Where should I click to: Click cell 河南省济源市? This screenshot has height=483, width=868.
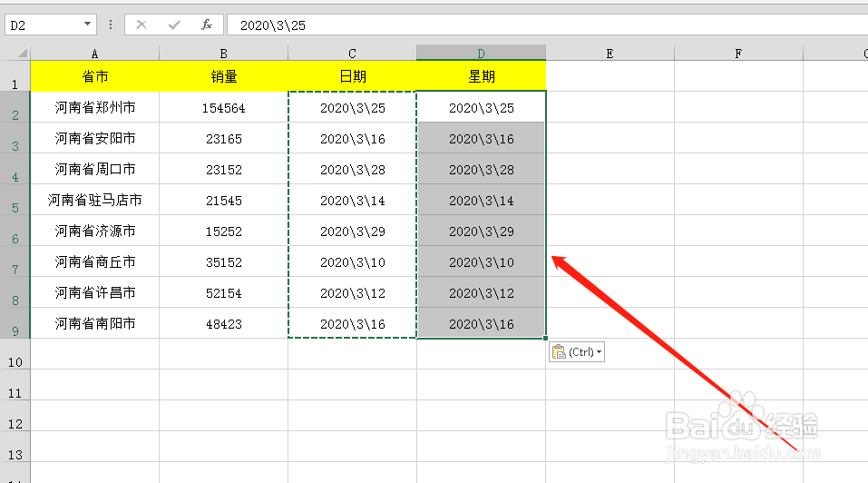pos(94,231)
